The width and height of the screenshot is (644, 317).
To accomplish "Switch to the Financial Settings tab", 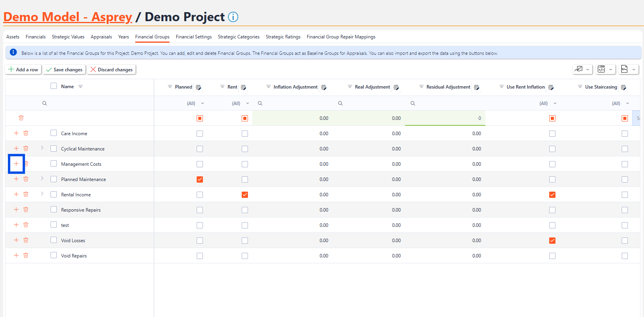I will point(194,37).
